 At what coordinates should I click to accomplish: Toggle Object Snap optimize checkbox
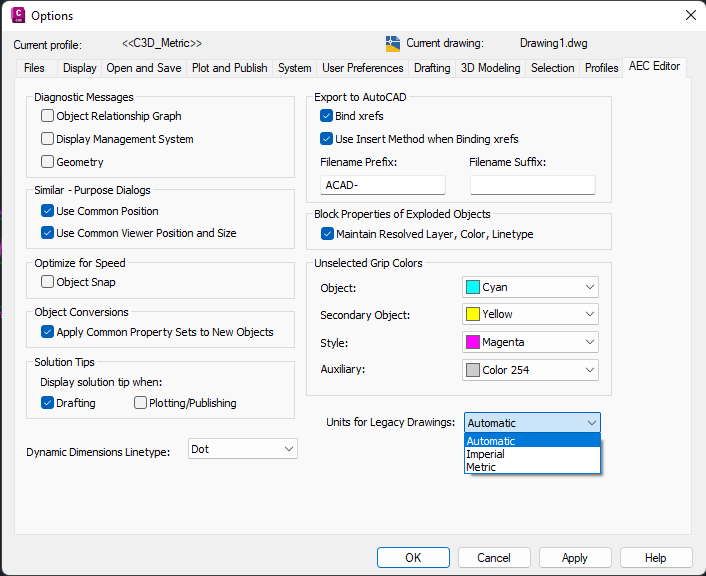48,282
